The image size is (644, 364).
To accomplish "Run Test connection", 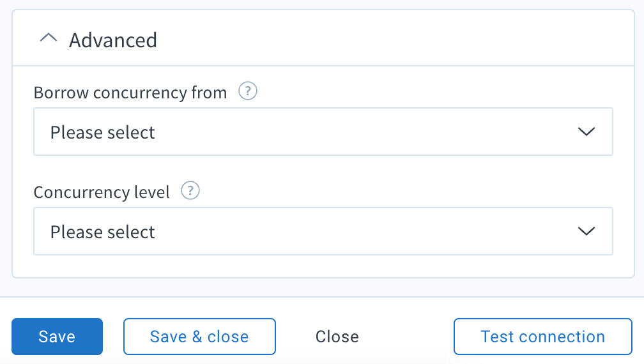I will 542,337.
